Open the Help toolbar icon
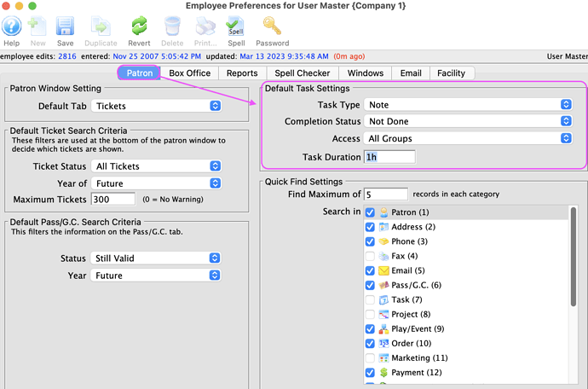 click(x=12, y=26)
